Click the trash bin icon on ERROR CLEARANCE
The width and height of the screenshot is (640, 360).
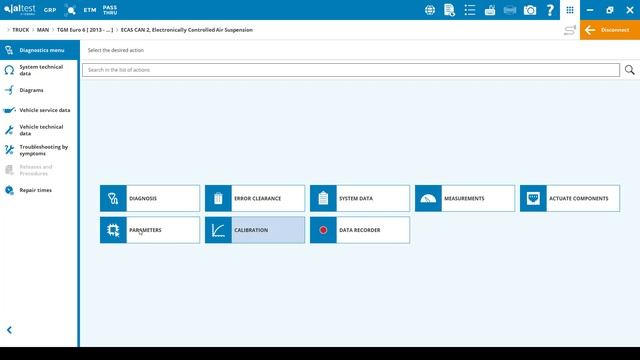[x=218, y=198]
